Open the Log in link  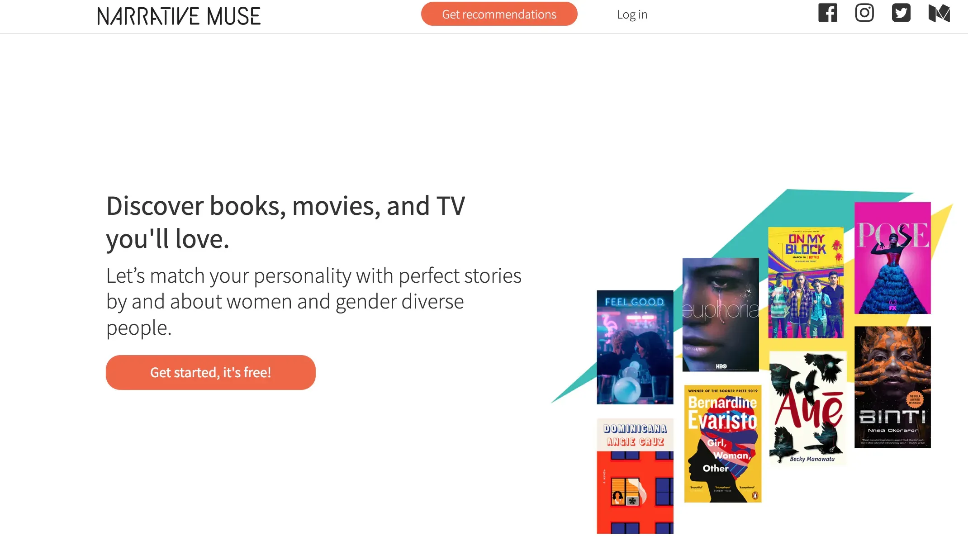point(632,14)
